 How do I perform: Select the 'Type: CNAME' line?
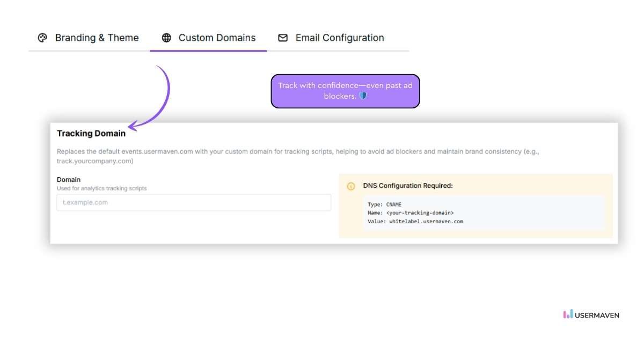(x=384, y=204)
